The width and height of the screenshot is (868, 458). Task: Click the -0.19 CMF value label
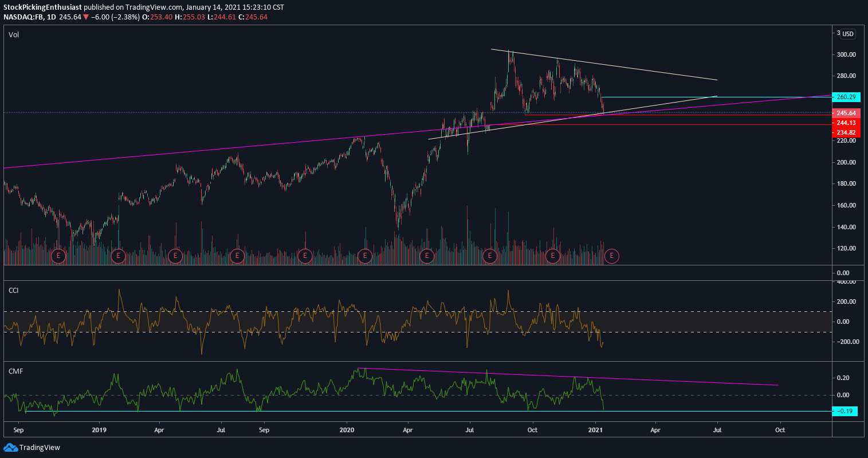point(845,411)
